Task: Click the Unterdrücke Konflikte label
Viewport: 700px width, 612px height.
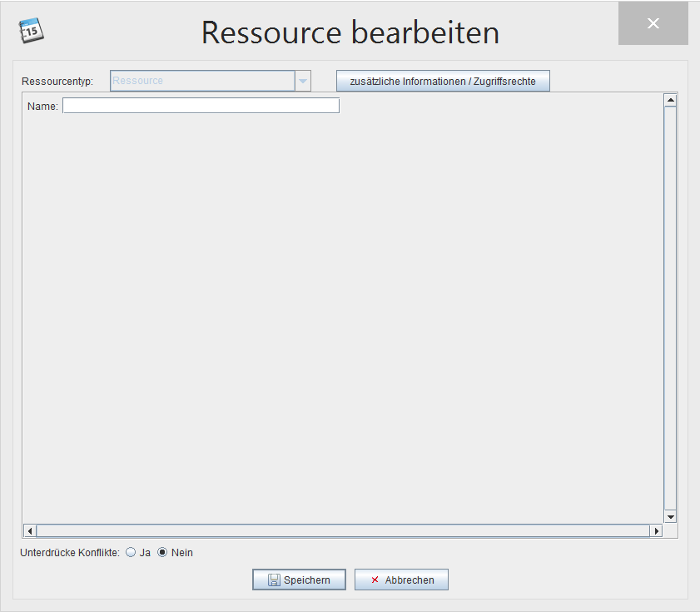Action: click(70, 553)
